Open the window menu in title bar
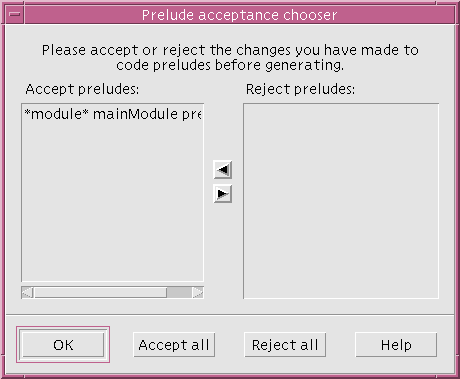This screenshot has width=460, height=379. coord(15,14)
